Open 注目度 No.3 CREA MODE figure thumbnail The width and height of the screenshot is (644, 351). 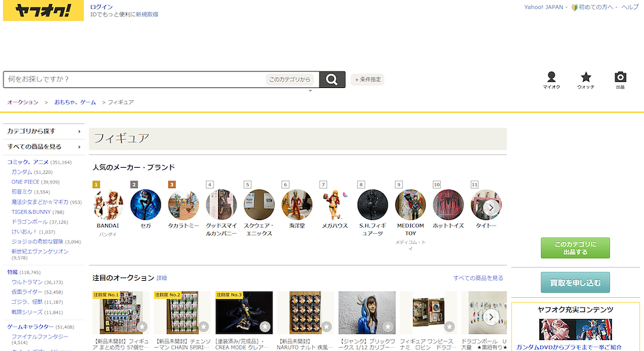[244, 312]
